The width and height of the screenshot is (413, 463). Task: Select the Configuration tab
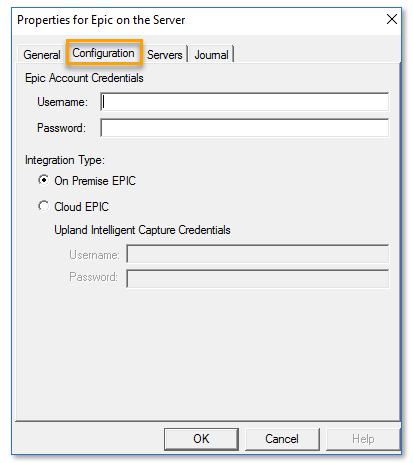(x=103, y=53)
